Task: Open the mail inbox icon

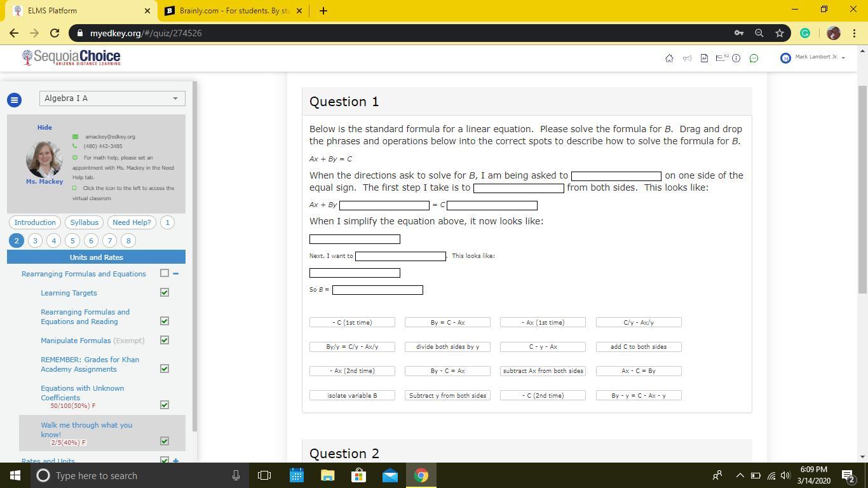Action: (721, 58)
